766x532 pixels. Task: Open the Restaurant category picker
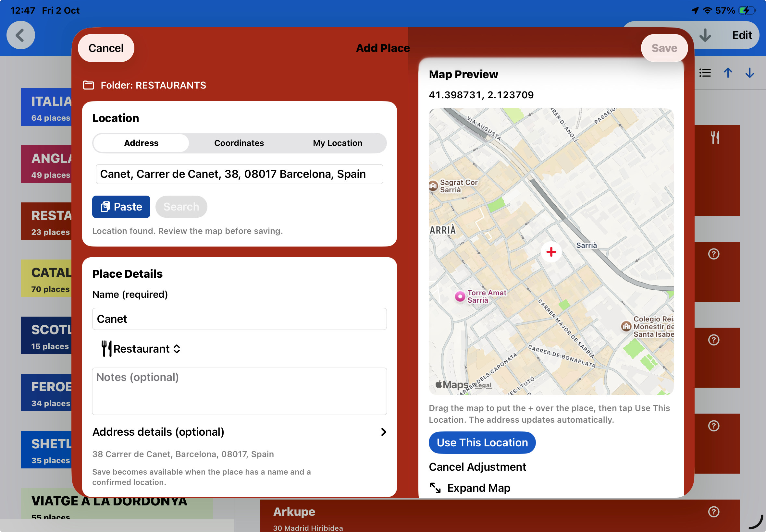pyautogui.click(x=141, y=349)
